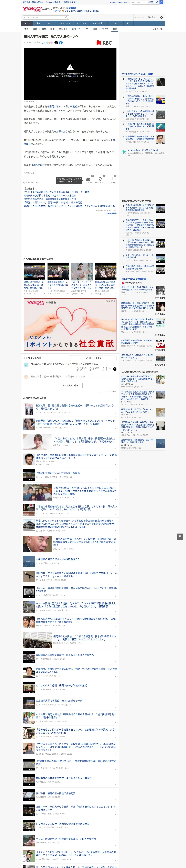
Task: Click the ログイン link
Action: click(x=57, y=11)
